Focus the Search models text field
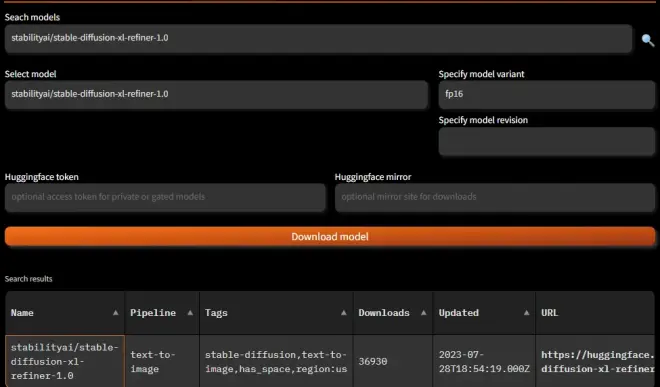The image size is (660, 387). [x=318, y=38]
